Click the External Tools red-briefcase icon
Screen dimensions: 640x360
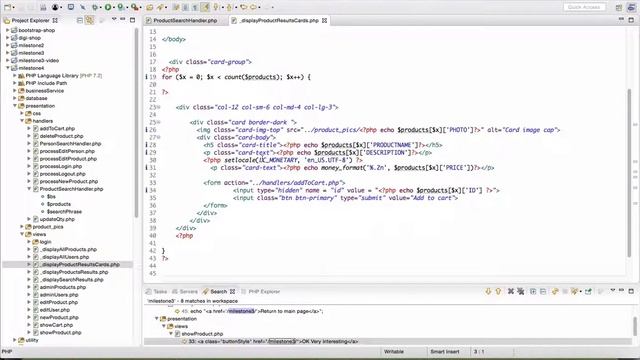coord(134,7)
